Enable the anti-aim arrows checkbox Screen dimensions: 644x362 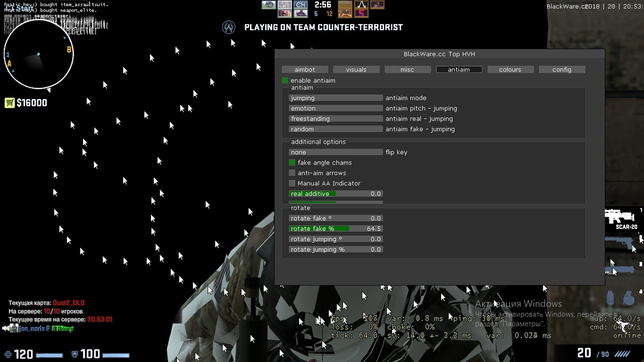pyautogui.click(x=292, y=173)
